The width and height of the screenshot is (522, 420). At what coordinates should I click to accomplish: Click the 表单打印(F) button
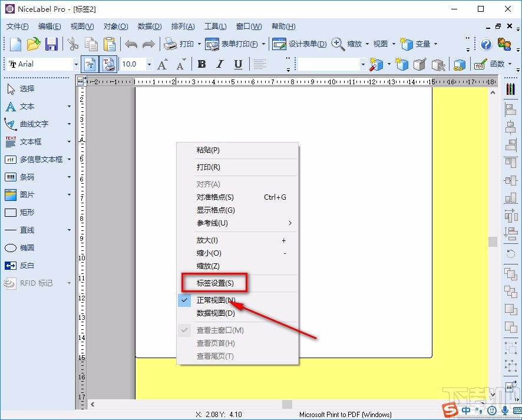coord(232,44)
